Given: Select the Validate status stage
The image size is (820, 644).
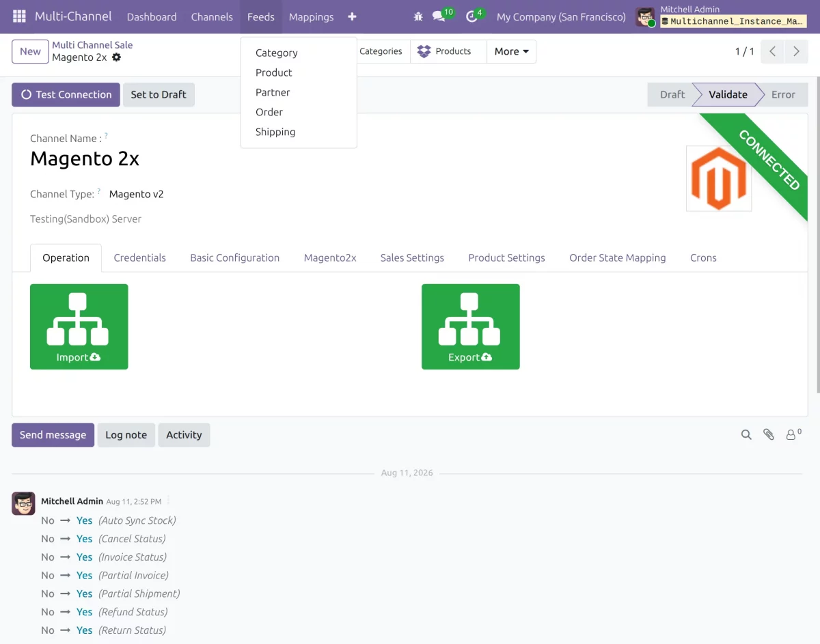Looking at the screenshot, I should coord(728,94).
